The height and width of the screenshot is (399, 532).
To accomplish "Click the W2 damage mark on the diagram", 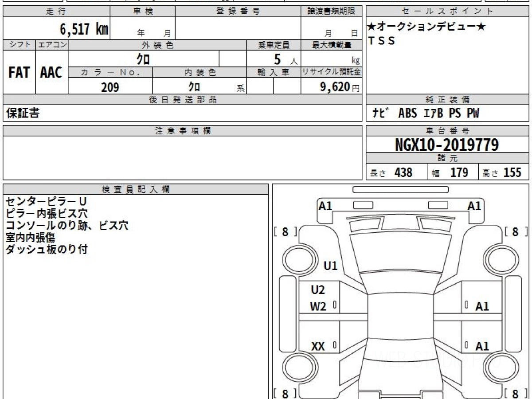I will [318, 306].
